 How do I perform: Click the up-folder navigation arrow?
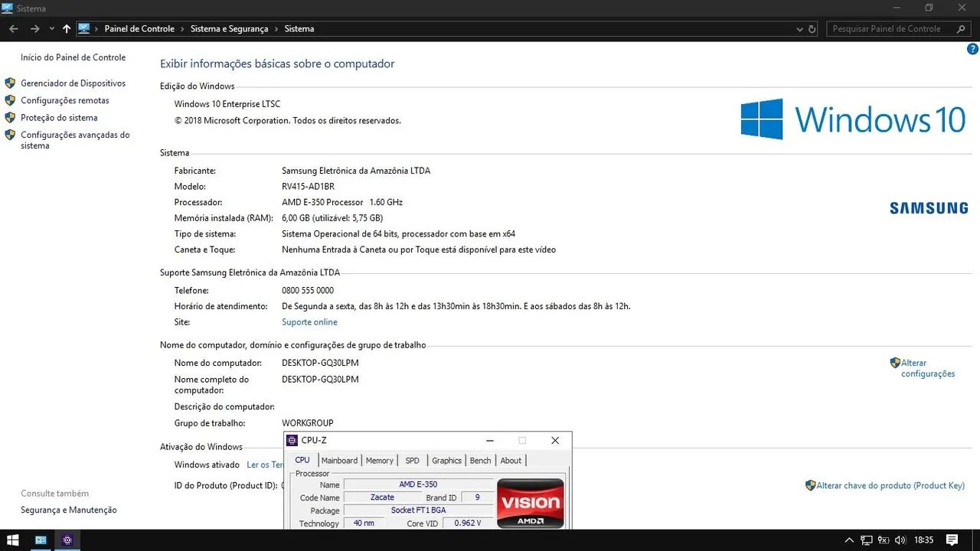(66, 28)
